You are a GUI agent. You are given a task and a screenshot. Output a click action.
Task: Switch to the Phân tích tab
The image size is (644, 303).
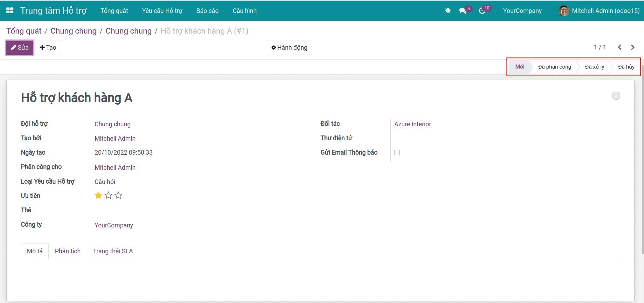click(x=68, y=251)
